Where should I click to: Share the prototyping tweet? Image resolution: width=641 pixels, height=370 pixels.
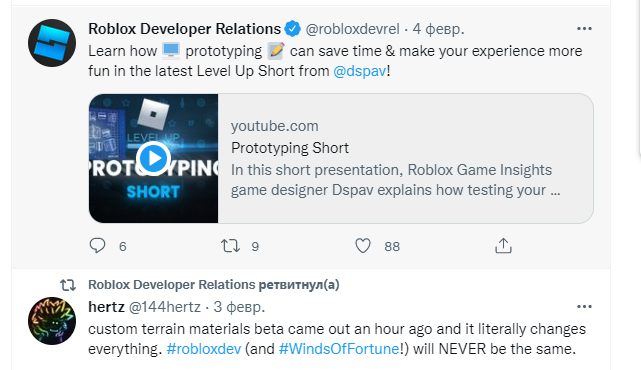(503, 246)
